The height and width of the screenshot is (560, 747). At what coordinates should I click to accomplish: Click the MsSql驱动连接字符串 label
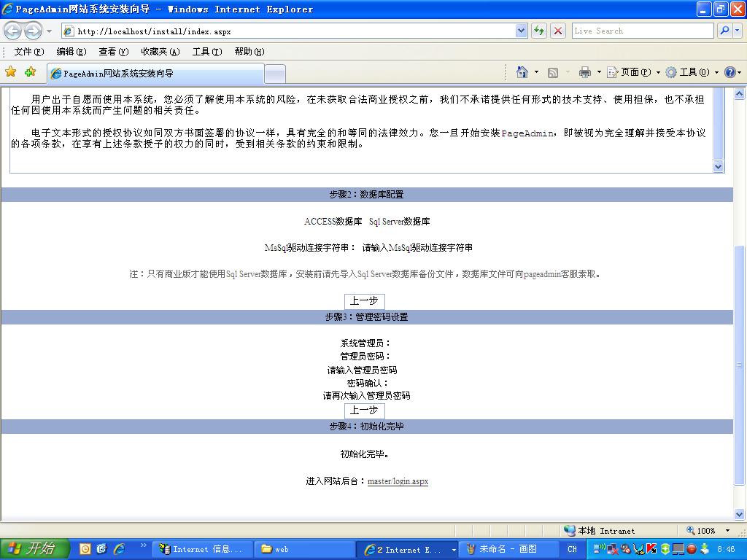point(309,248)
